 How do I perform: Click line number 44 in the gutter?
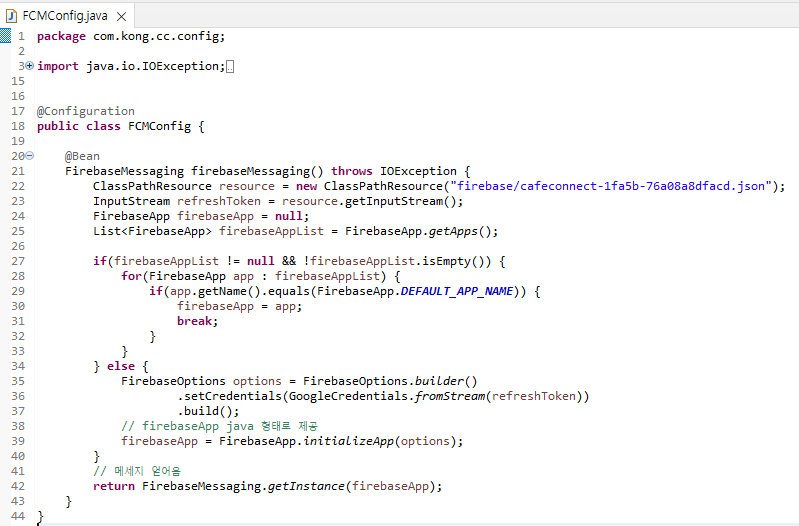tap(18, 516)
